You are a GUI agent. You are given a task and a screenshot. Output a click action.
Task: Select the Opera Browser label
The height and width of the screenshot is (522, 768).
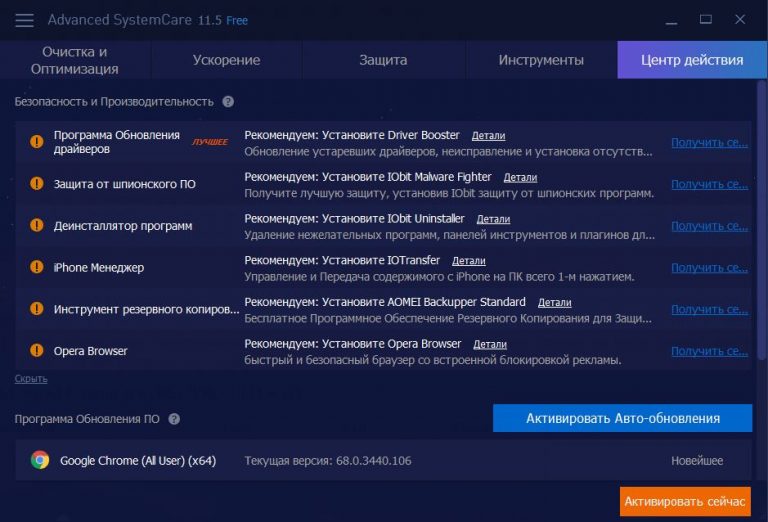(x=91, y=351)
